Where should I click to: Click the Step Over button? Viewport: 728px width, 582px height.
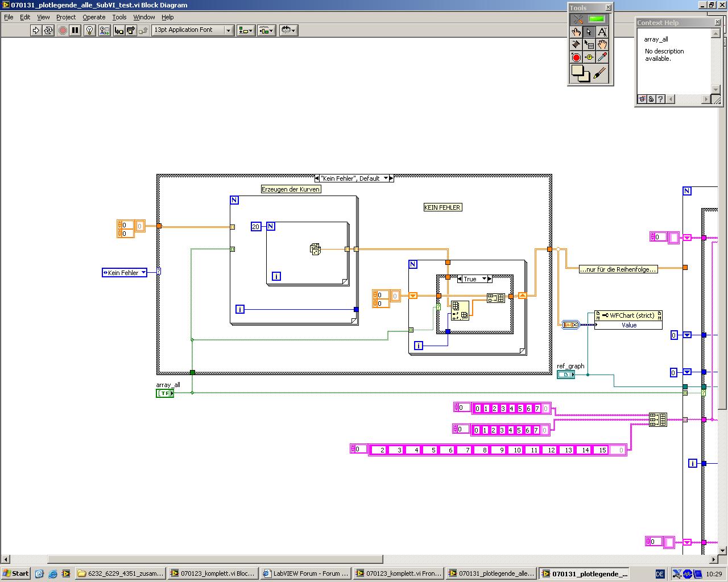click(131, 30)
